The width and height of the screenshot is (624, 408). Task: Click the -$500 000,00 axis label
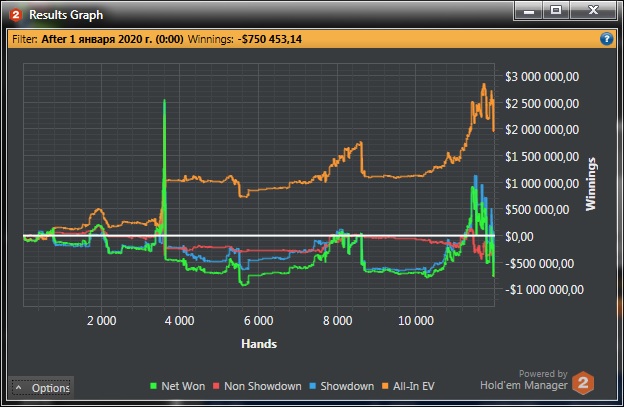click(540, 264)
